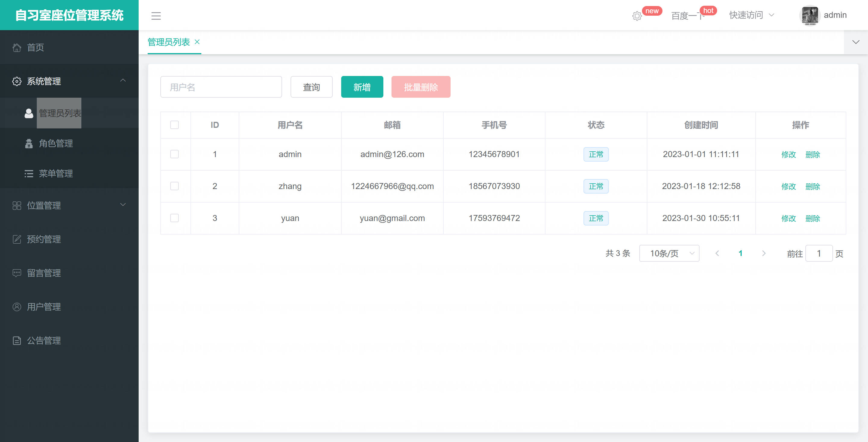Click 删除 for zhang row
Viewport: 868px width, 442px height.
(x=813, y=186)
